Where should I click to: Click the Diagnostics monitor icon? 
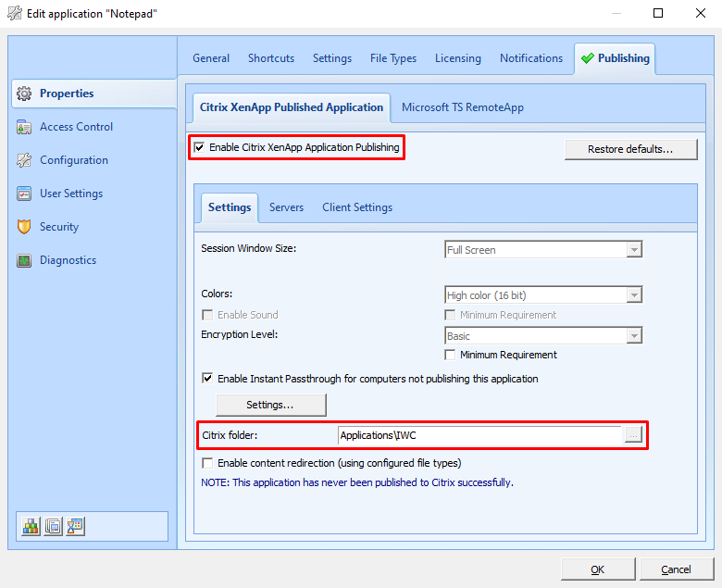(24, 260)
